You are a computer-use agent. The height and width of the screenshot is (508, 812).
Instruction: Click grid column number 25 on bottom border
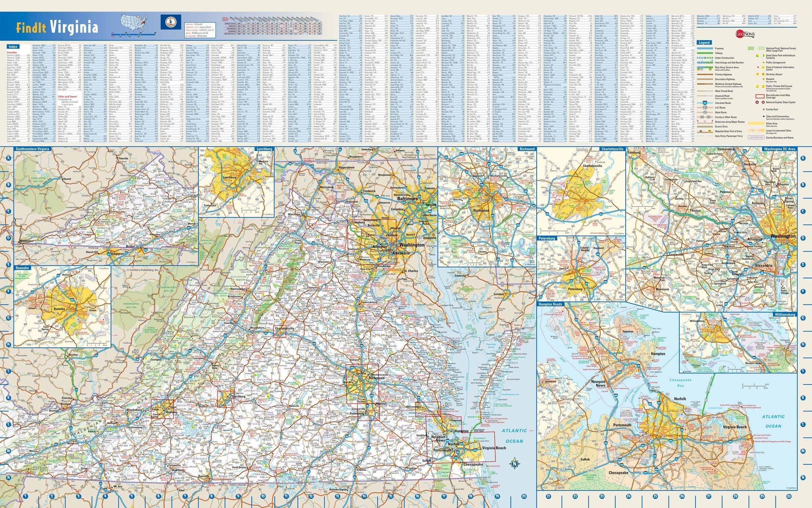pyautogui.click(x=655, y=497)
